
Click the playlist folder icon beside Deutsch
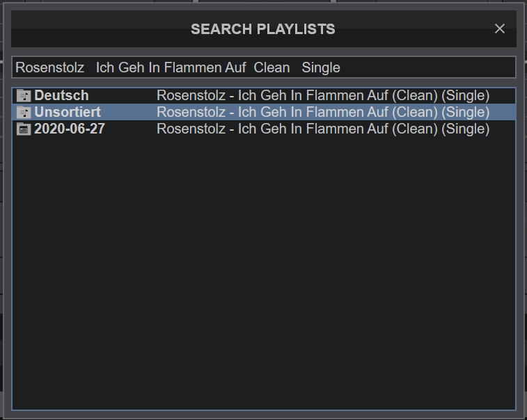(x=24, y=96)
